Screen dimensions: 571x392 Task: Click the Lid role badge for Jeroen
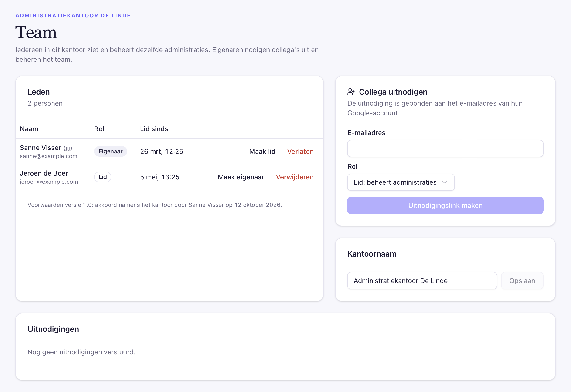click(x=103, y=177)
